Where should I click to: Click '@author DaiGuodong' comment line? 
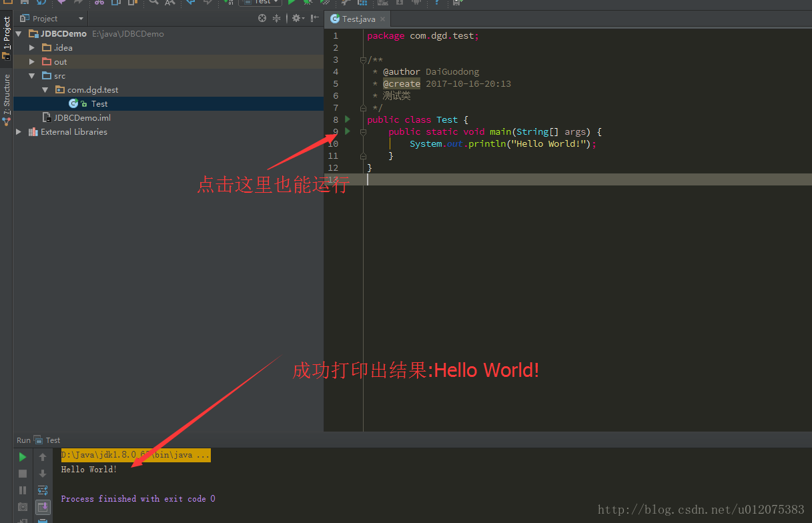(x=431, y=72)
